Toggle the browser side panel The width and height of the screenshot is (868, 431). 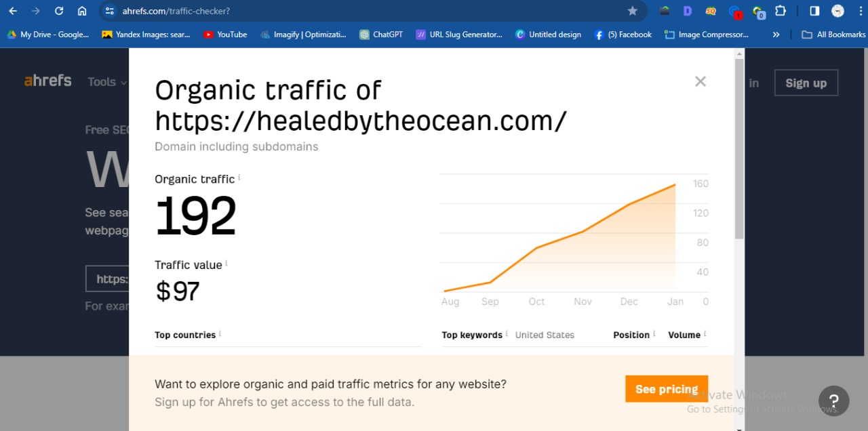point(814,11)
